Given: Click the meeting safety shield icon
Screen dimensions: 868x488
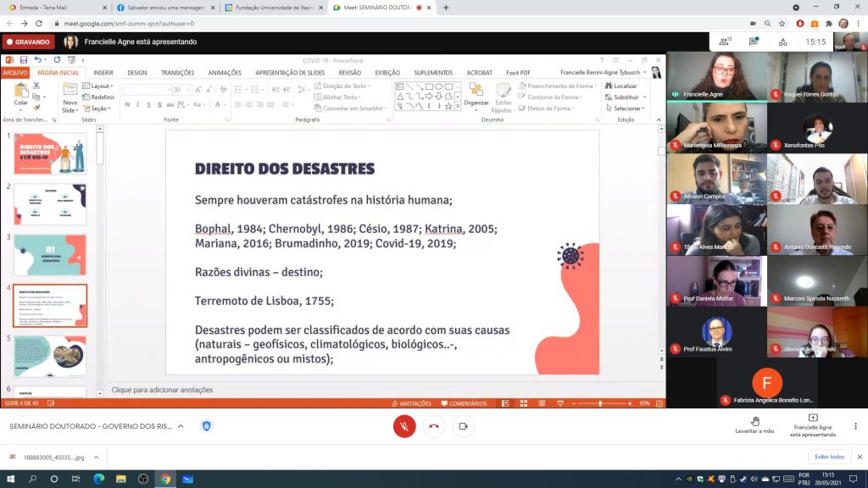Looking at the screenshot, I should point(206,426).
